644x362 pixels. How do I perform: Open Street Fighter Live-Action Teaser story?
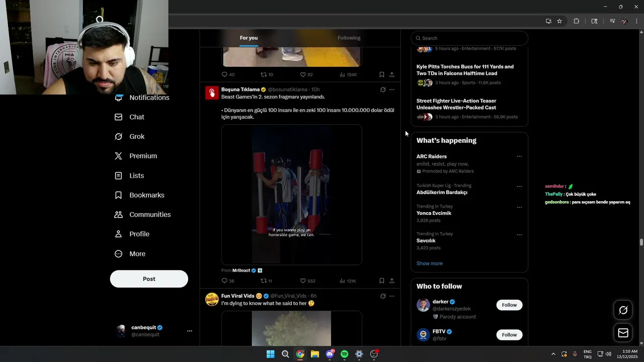[x=456, y=104]
